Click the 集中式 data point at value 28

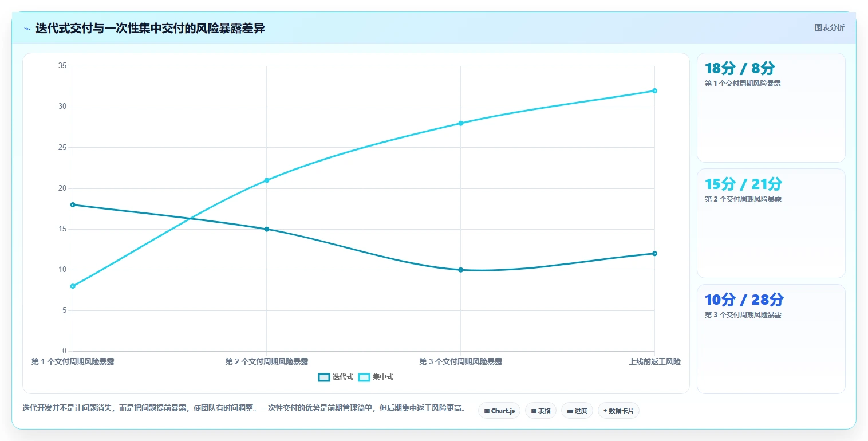tap(460, 123)
